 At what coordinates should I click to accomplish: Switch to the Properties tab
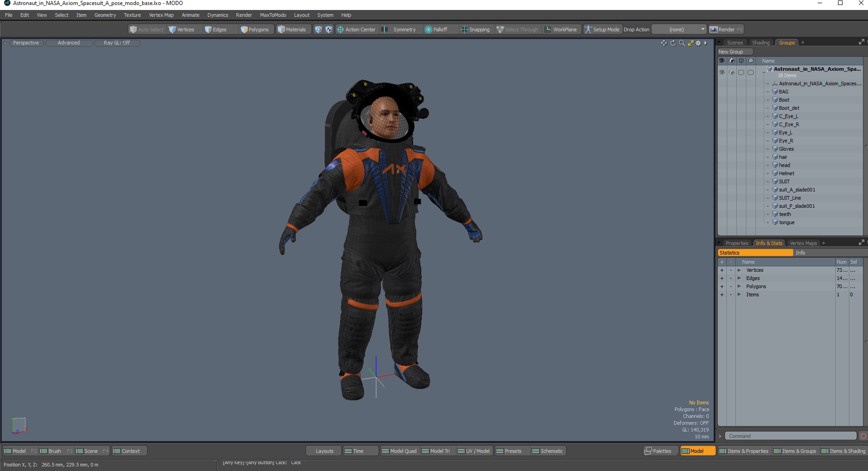[x=736, y=243]
